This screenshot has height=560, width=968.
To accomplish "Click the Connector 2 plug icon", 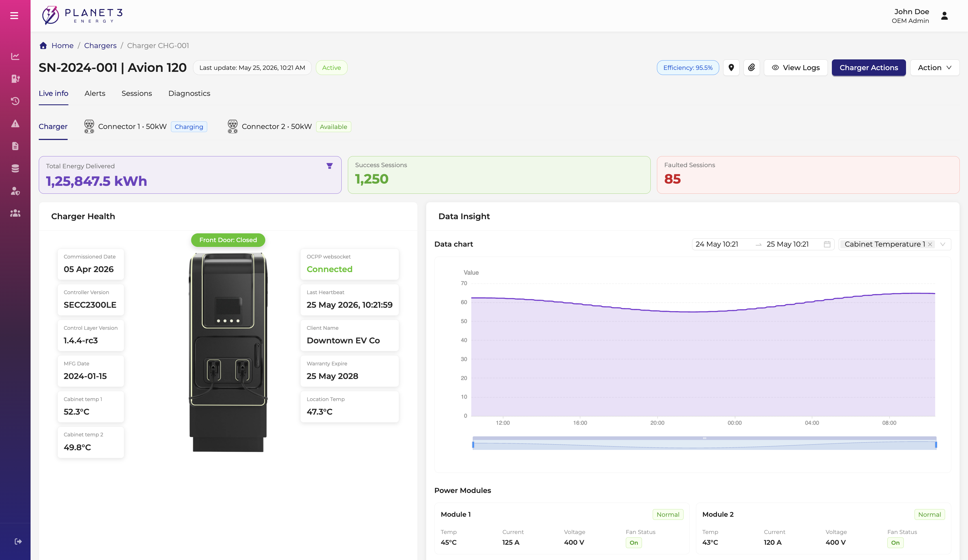I will [x=232, y=126].
